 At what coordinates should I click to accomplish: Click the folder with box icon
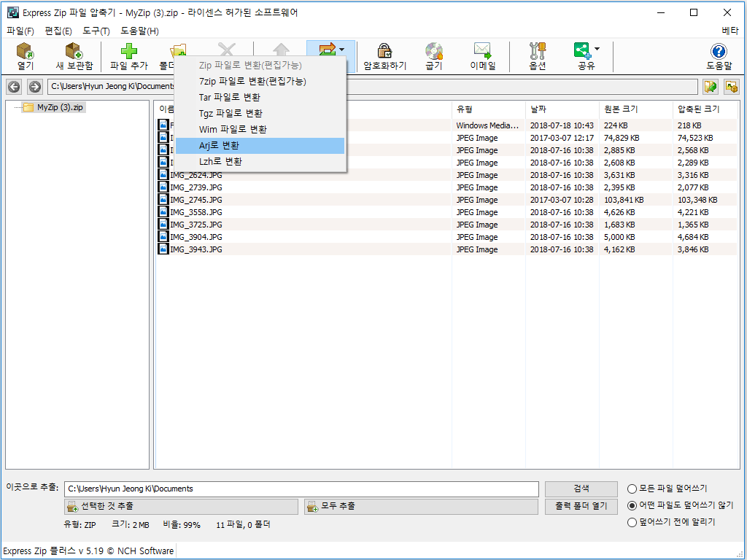[732, 87]
